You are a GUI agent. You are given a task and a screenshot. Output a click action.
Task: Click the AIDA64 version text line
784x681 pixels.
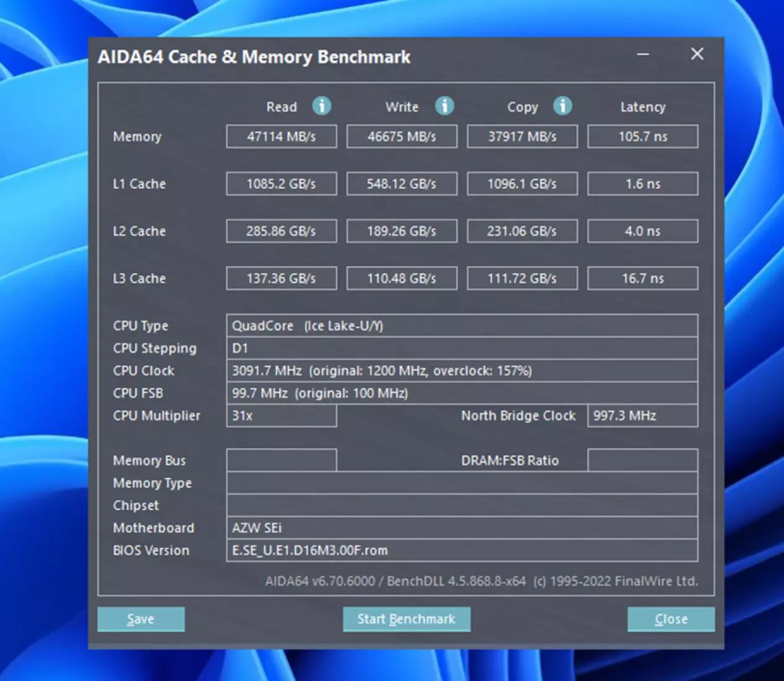point(481,581)
